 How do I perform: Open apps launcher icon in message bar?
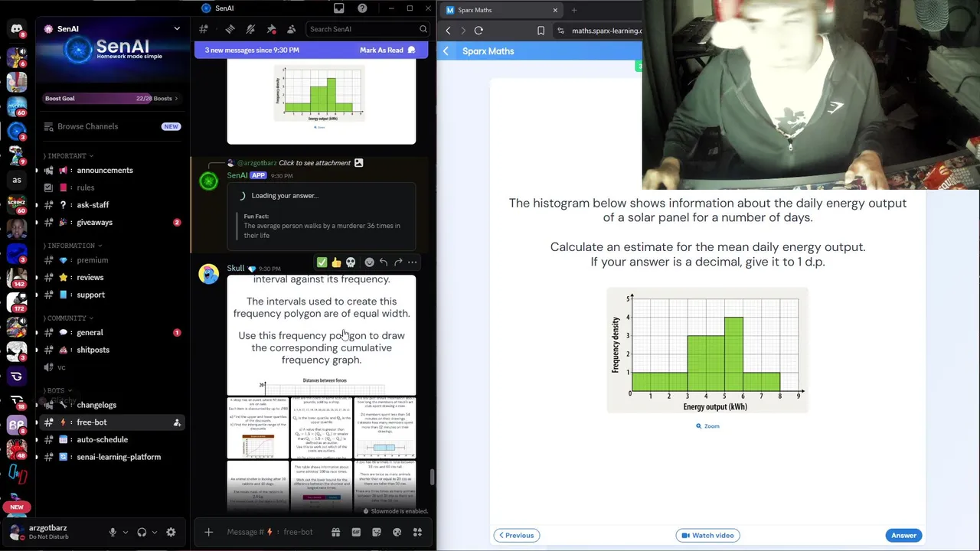click(x=417, y=532)
